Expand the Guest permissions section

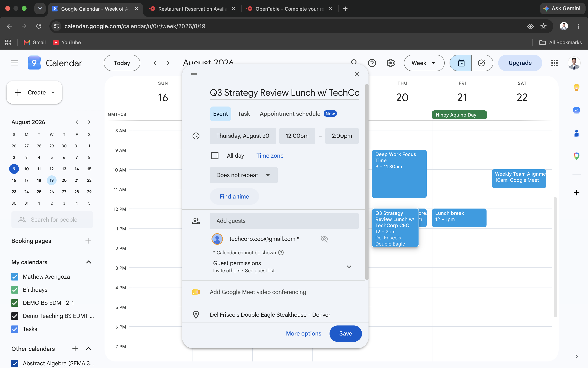click(349, 267)
